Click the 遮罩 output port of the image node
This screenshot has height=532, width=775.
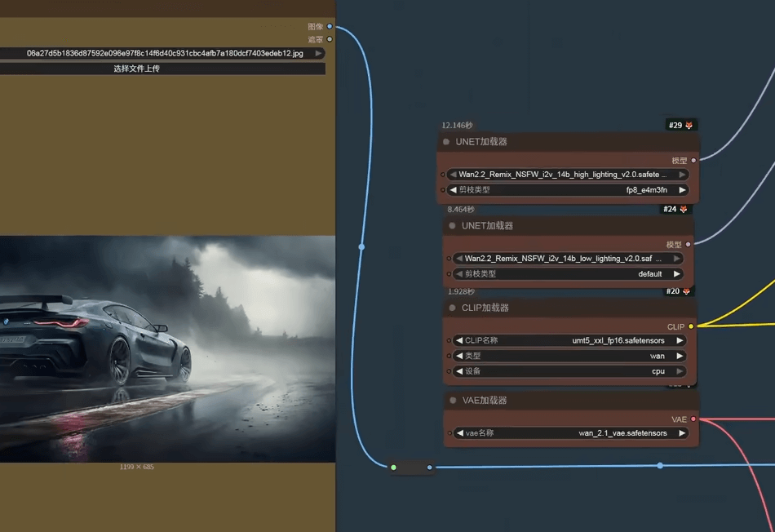330,39
